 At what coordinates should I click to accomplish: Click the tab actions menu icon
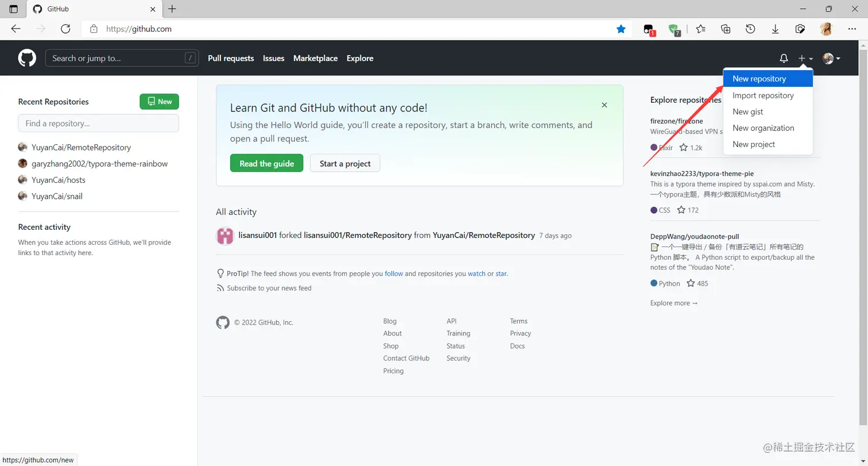coord(14,9)
